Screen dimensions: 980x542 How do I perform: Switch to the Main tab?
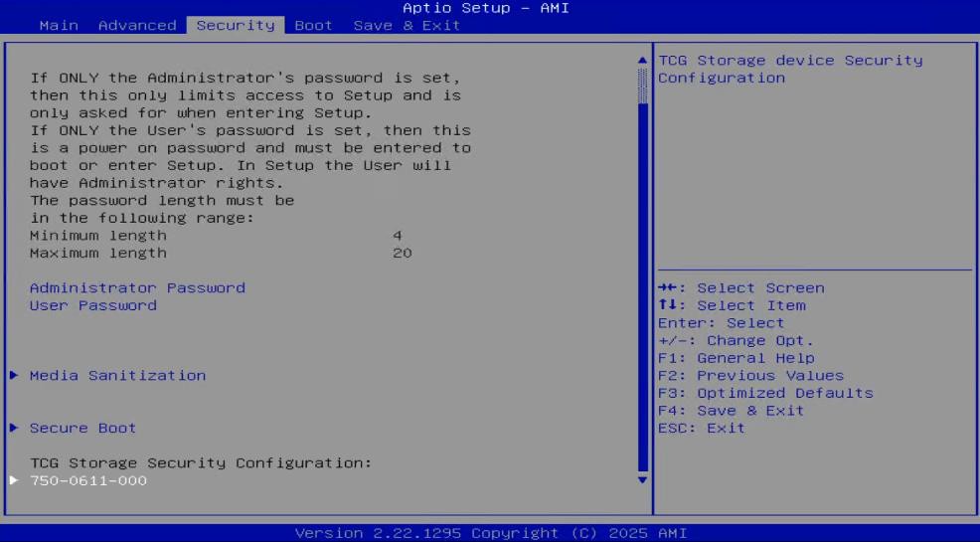click(59, 26)
